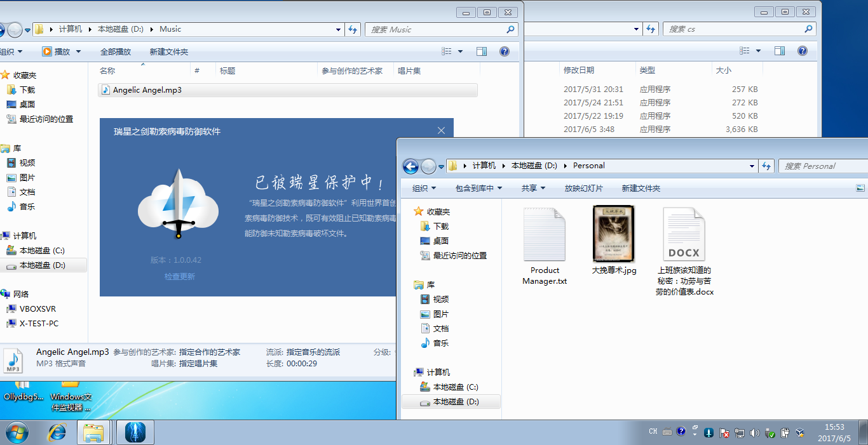This screenshot has height=445, width=868.
Task: Click refresh button beside Music address bar
Action: pos(353,29)
